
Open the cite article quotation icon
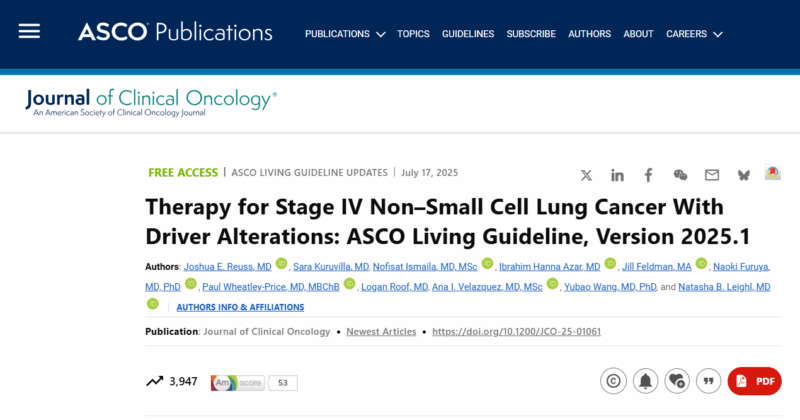pos(709,381)
